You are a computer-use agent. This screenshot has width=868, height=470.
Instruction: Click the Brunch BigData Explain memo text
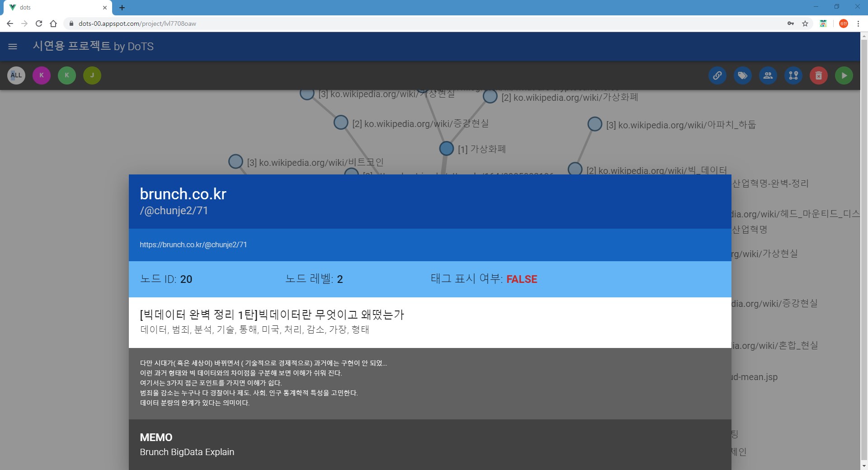pyautogui.click(x=187, y=452)
